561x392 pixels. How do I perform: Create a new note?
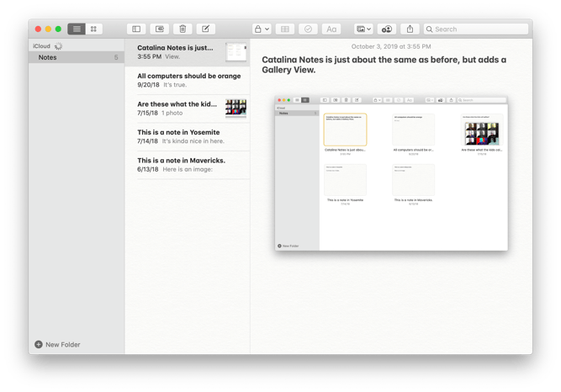pos(206,29)
